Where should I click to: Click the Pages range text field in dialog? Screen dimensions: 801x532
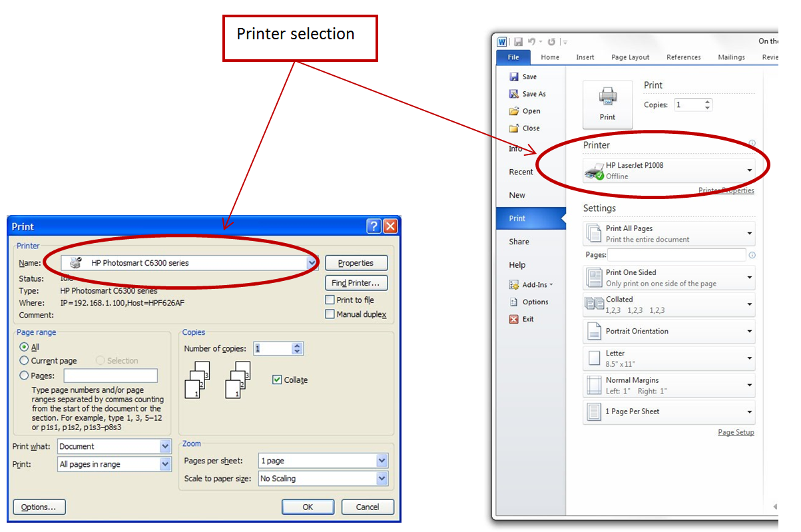click(111, 376)
